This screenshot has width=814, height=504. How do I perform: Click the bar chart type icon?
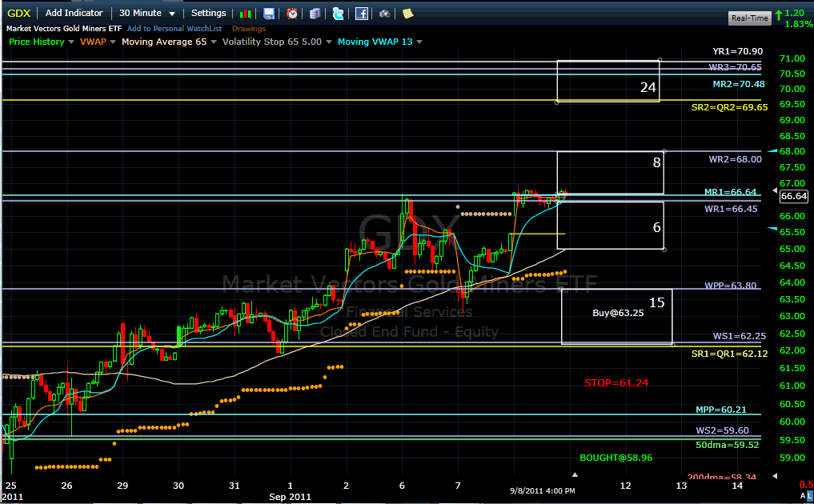[x=246, y=14]
